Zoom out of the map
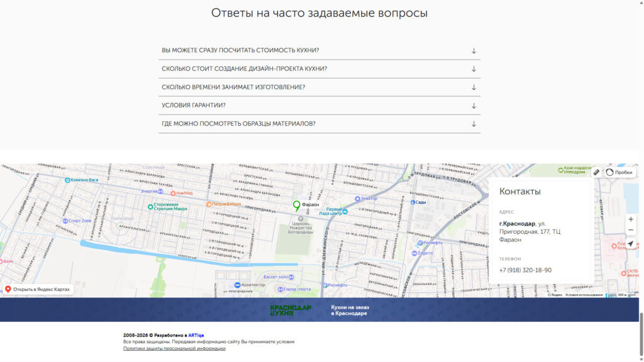Screen dimensions: 644x362 pos(630,231)
